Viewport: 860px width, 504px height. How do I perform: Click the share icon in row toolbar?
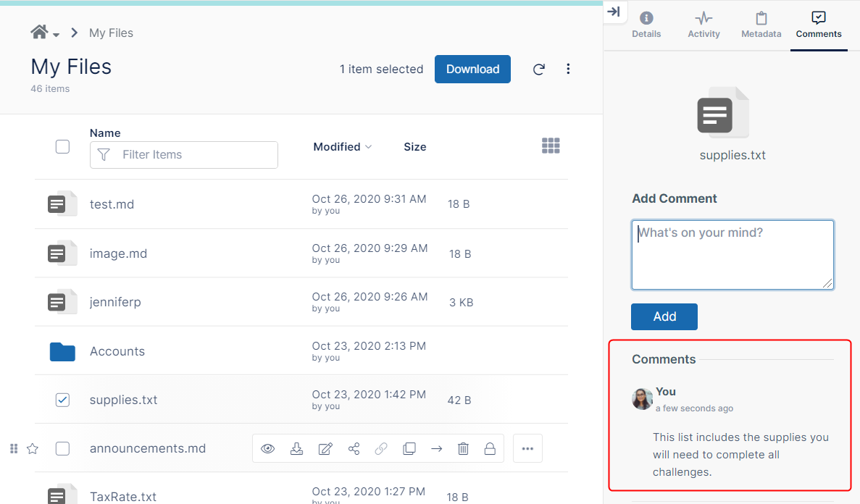(354, 449)
